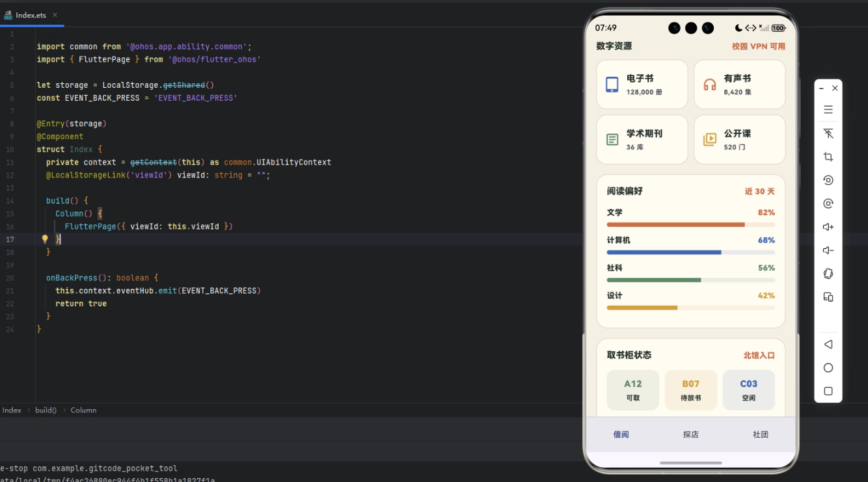The image size is (868, 482).
Task: Tap the 82% value text
Action: coord(766,213)
